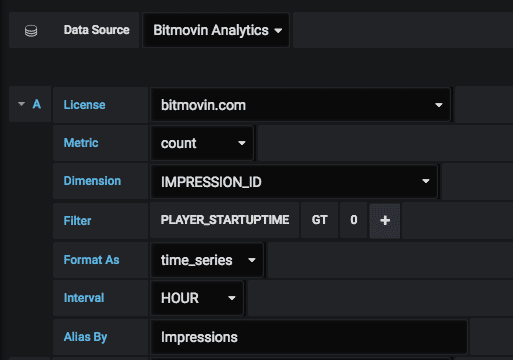Click the filter value 0
The height and width of the screenshot is (360, 513).
point(354,220)
